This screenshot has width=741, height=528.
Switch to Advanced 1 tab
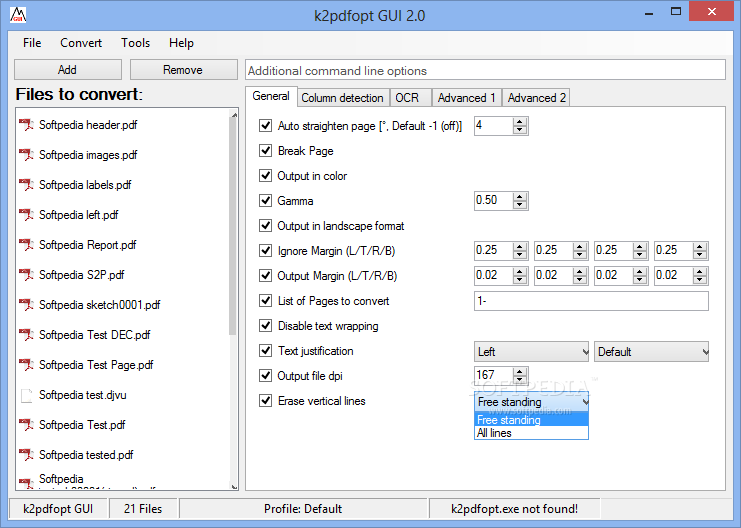(466, 98)
